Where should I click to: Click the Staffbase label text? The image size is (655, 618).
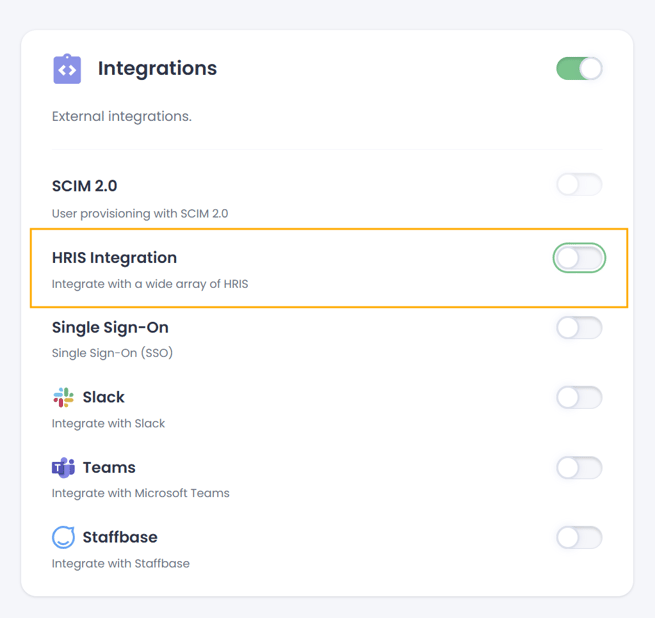[120, 537]
